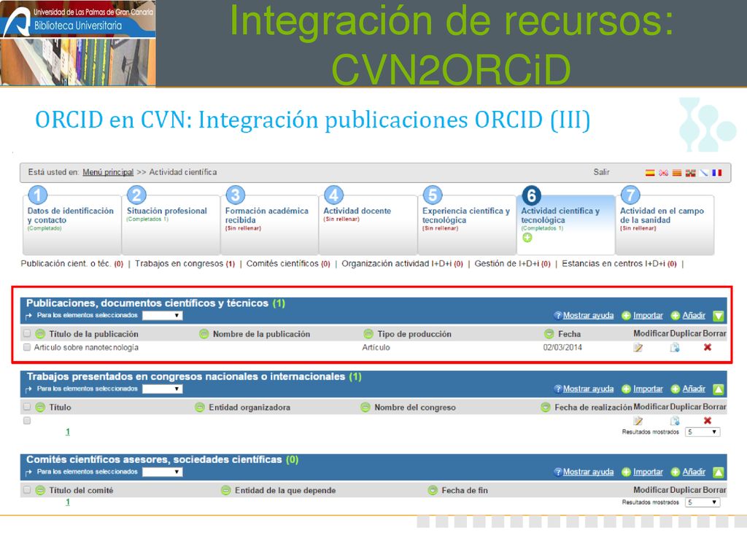Open results-shown dropdown in congress section
The height and width of the screenshot is (560, 747).
click(x=703, y=432)
